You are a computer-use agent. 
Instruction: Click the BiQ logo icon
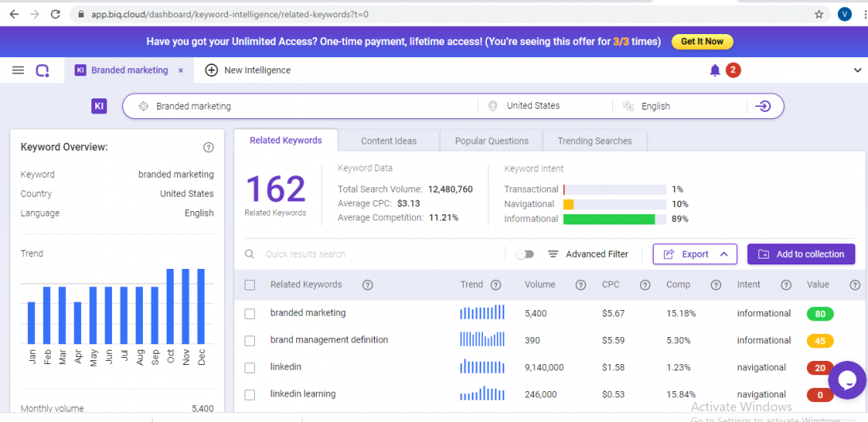pos(43,71)
